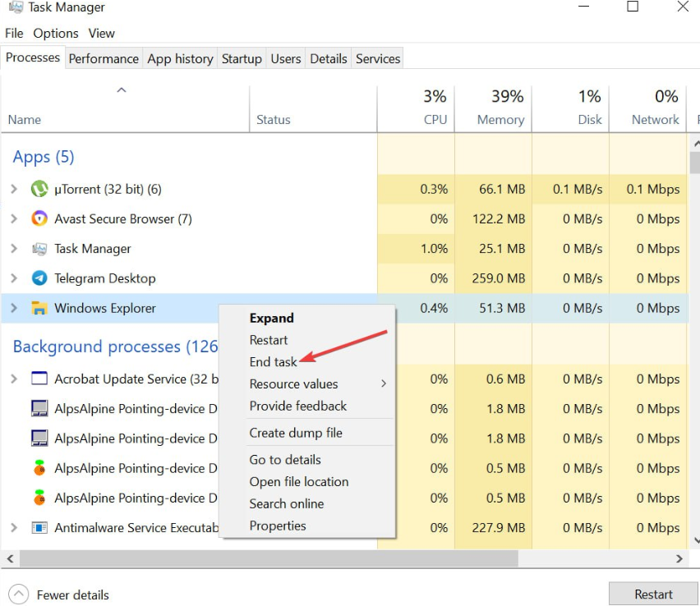Open the Resource values submenu
Screen dimensions: 700x606
293,383
